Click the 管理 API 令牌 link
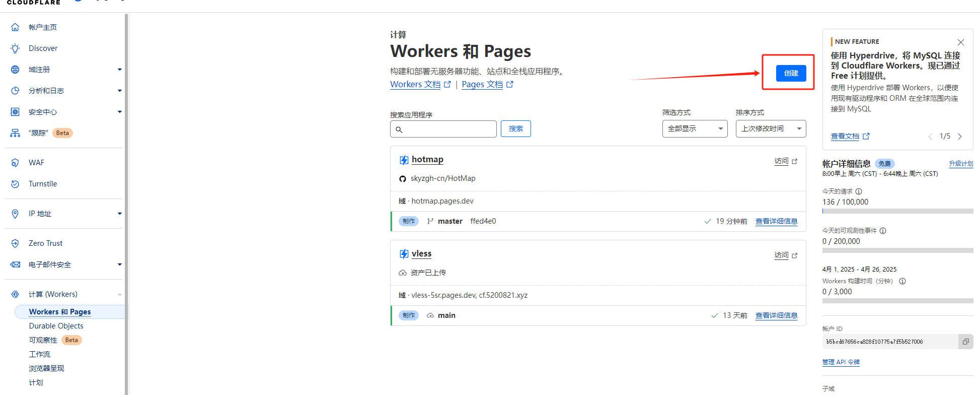The height and width of the screenshot is (395, 980). click(x=841, y=362)
